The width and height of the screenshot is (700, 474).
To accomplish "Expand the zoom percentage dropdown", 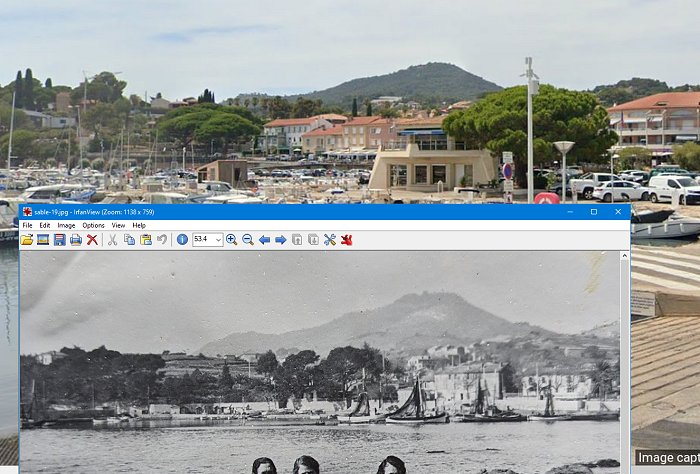I will click(x=218, y=240).
